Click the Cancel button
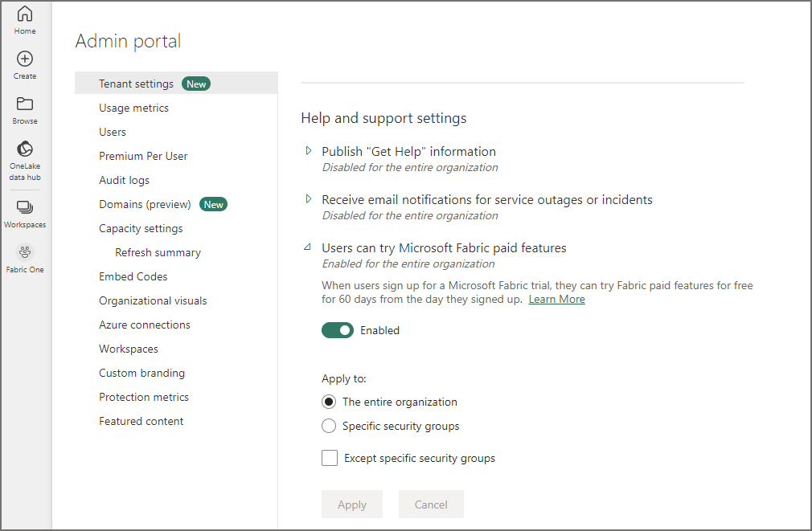Screen dimensions: 812x531 tap(431, 504)
